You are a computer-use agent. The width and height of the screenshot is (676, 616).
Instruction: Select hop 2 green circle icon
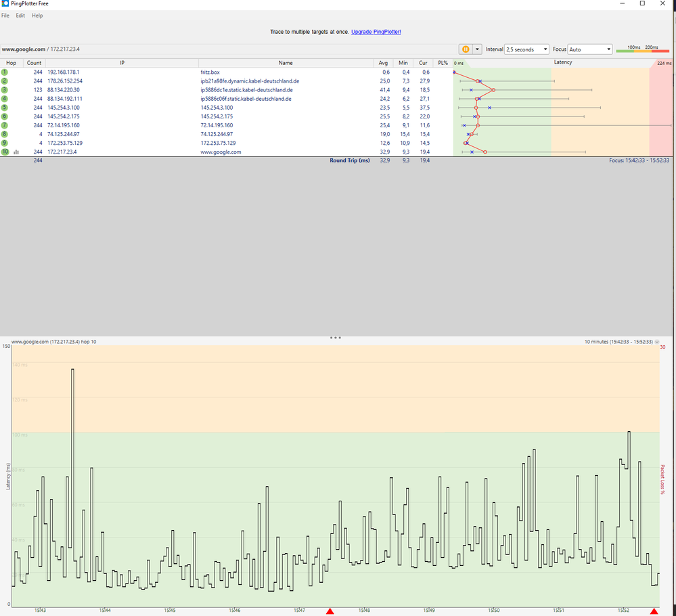[4, 81]
